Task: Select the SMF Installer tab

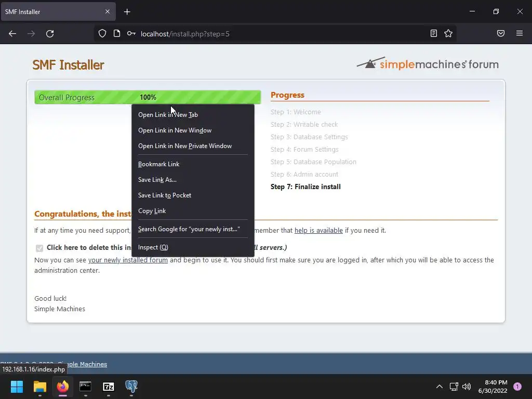Action: click(58, 11)
